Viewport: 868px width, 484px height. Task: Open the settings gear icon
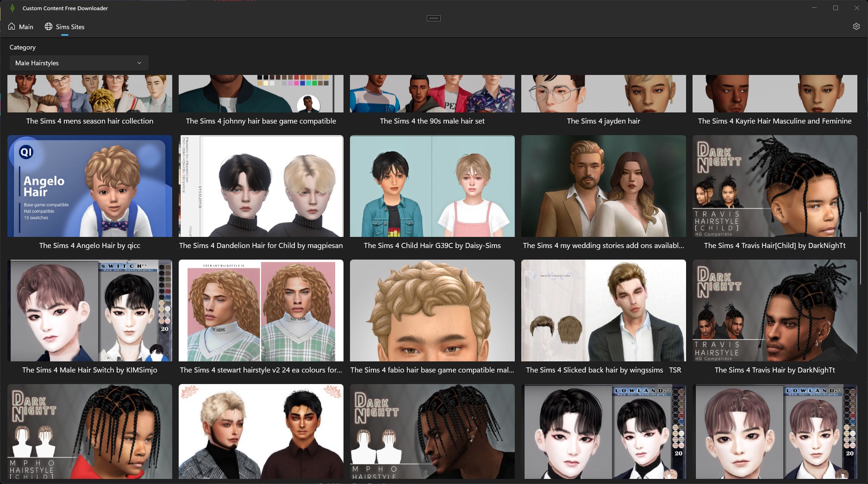tap(856, 26)
